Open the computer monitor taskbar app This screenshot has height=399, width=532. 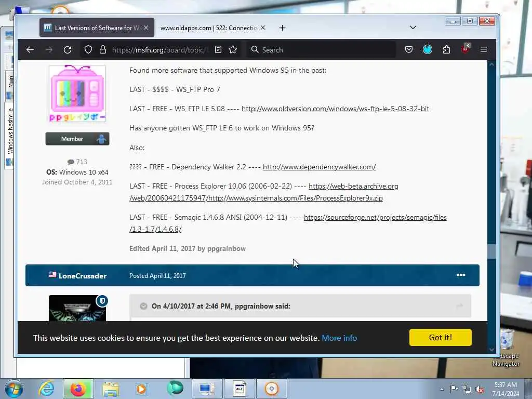point(207,389)
